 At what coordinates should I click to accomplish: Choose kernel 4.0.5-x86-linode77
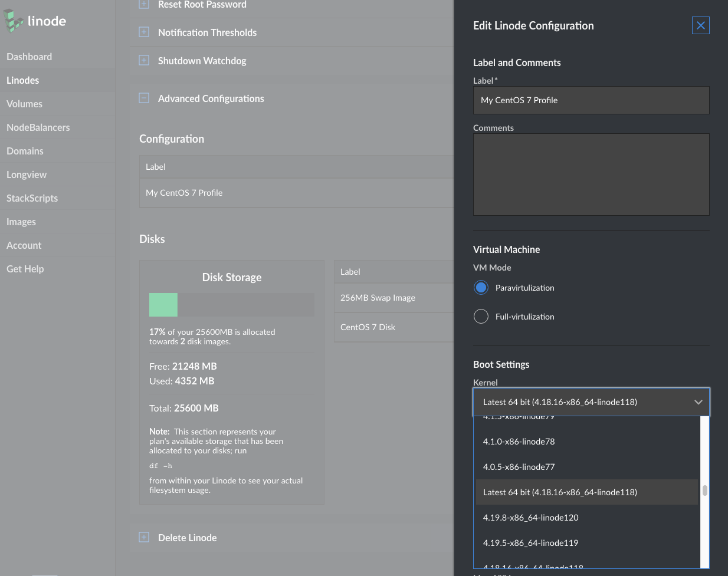(x=587, y=467)
